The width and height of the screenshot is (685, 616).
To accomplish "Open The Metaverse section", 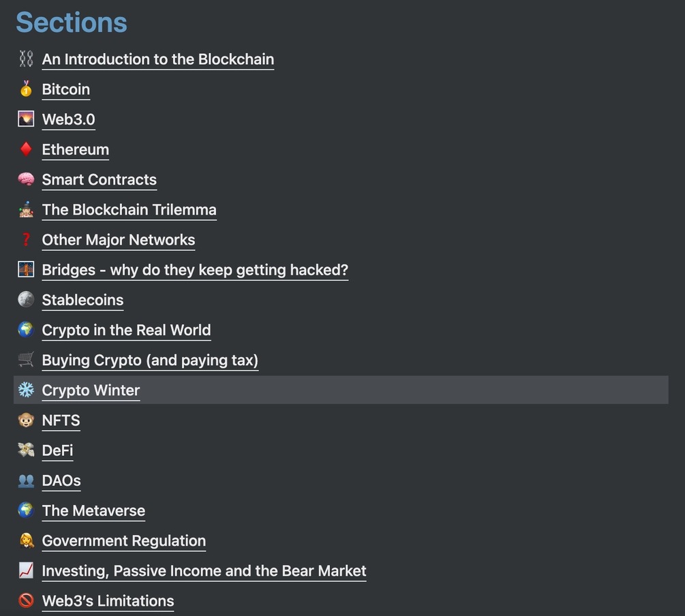I will coord(93,510).
